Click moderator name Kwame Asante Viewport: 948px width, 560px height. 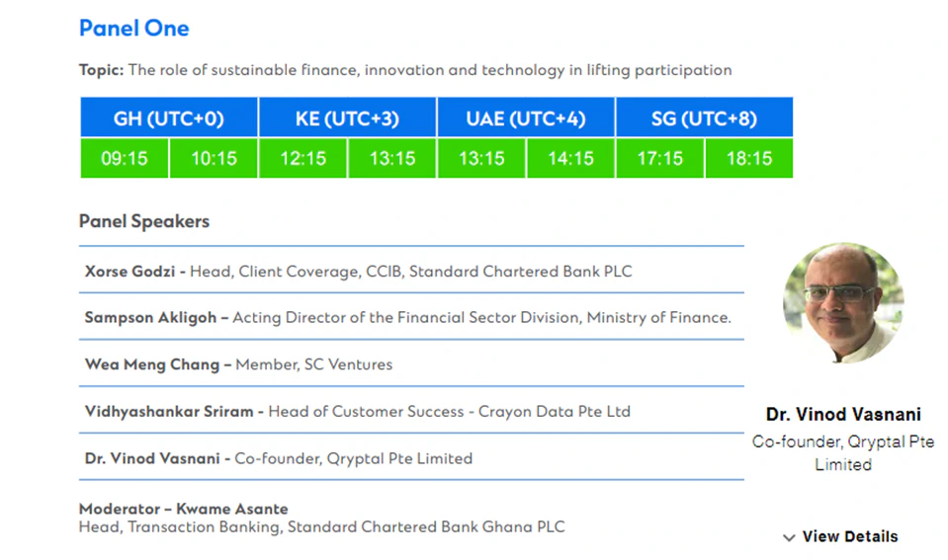pyautogui.click(x=232, y=510)
